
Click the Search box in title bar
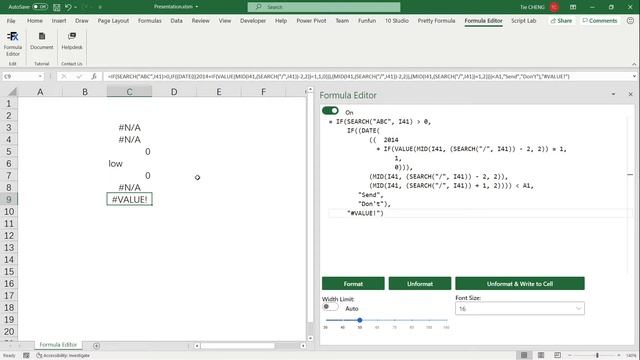pos(324,7)
